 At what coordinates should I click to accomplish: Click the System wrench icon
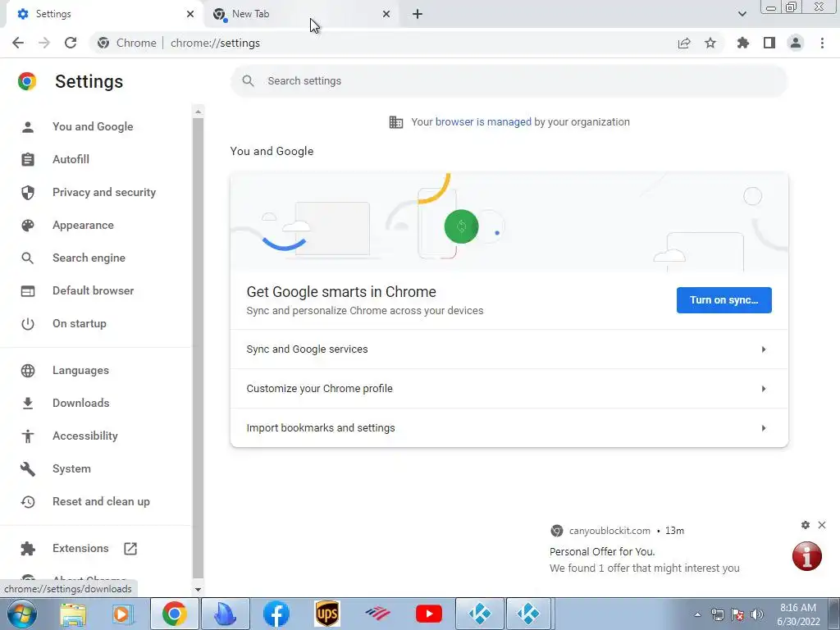pyautogui.click(x=28, y=468)
